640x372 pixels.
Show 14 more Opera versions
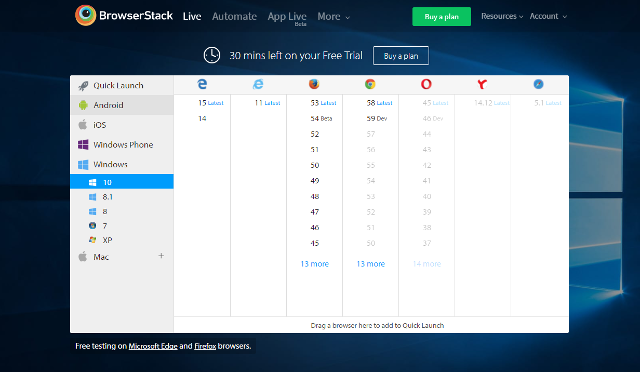(x=427, y=264)
